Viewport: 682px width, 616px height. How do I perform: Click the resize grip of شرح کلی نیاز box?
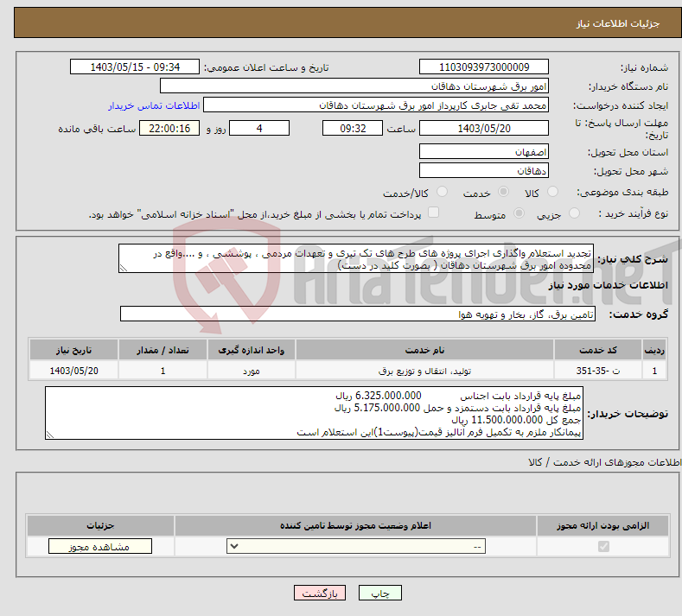124,268
